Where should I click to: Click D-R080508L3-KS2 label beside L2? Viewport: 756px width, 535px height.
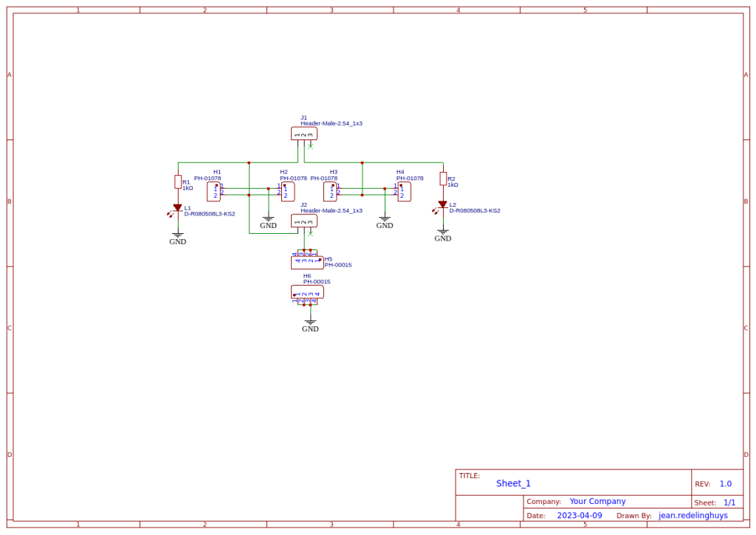pyautogui.click(x=475, y=210)
